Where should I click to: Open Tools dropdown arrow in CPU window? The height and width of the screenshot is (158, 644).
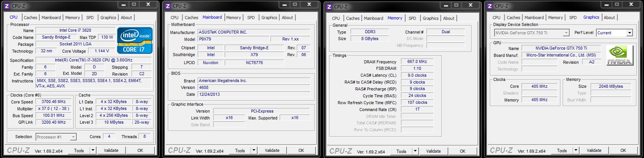click(x=93, y=150)
